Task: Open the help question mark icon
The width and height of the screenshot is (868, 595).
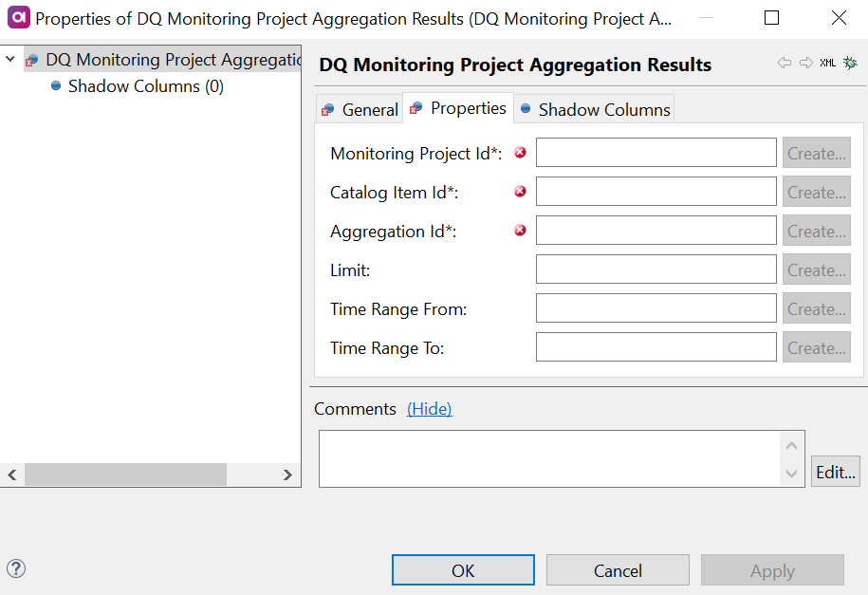Action: click(x=16, y=568)
